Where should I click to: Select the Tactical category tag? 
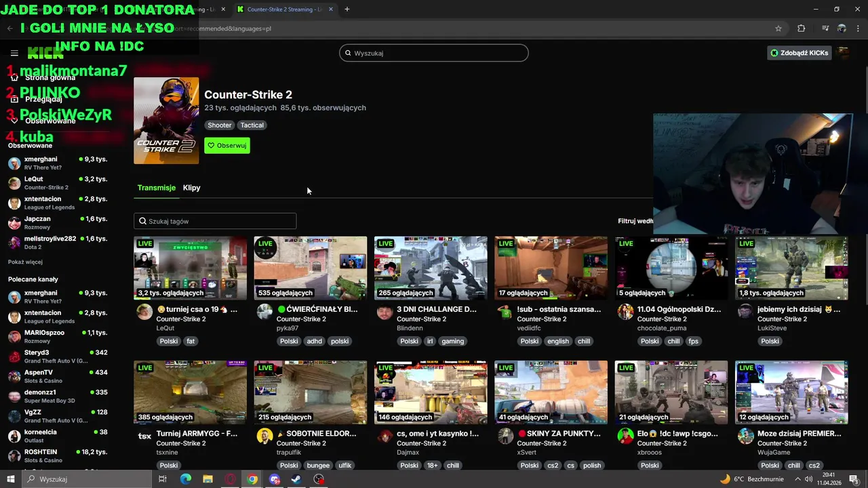(x=252, y=125)
